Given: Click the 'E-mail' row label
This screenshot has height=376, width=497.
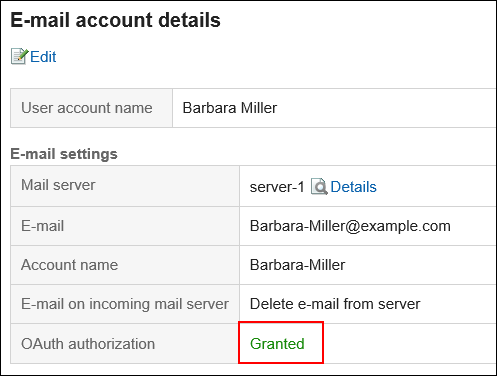Looking at the screenshot, I should [42, 226].
